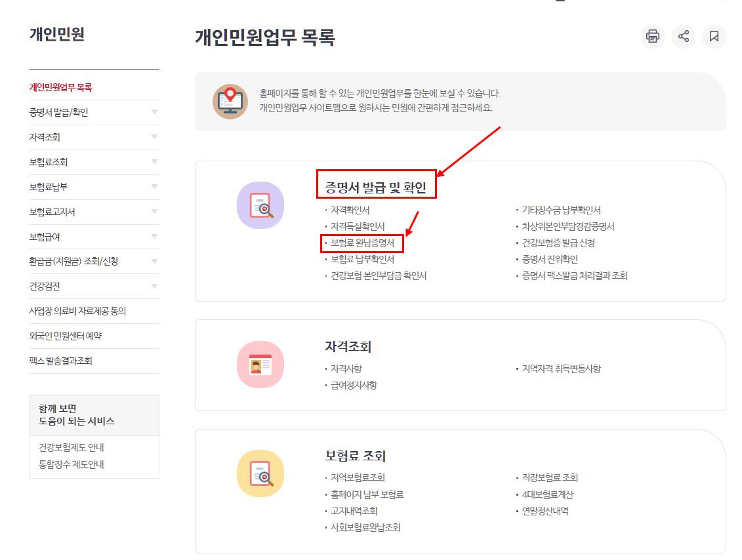Open the 보험급여 sidebar menu item
This screenshot has height=560, width=742.
click(x=45, y=237)
